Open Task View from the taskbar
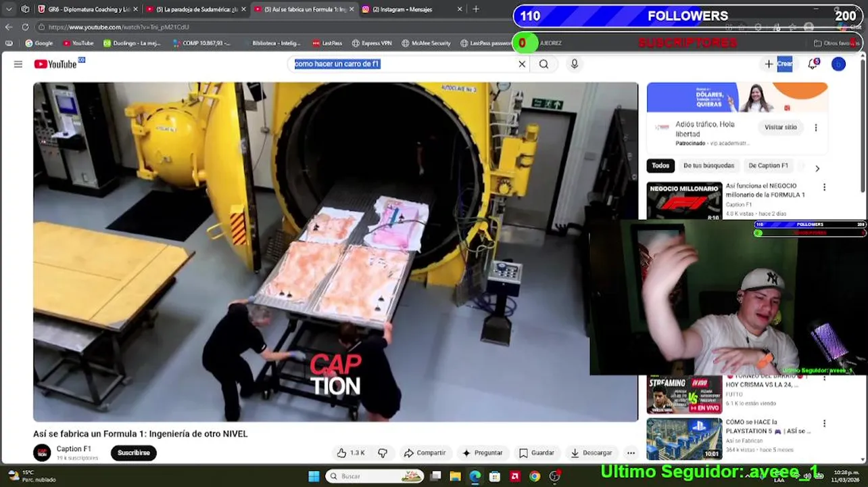The width and height of the screenshot is (868, 487). point(436,476)
